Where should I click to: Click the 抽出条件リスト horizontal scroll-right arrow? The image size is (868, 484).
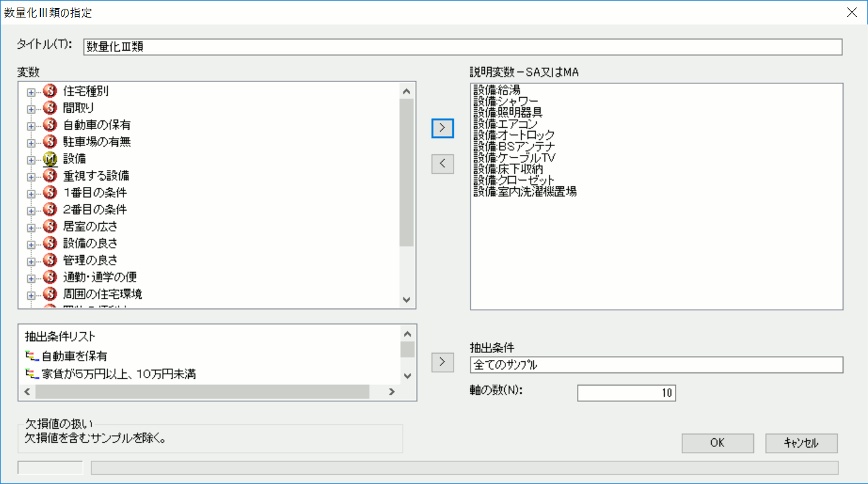[x=391, y=392]
